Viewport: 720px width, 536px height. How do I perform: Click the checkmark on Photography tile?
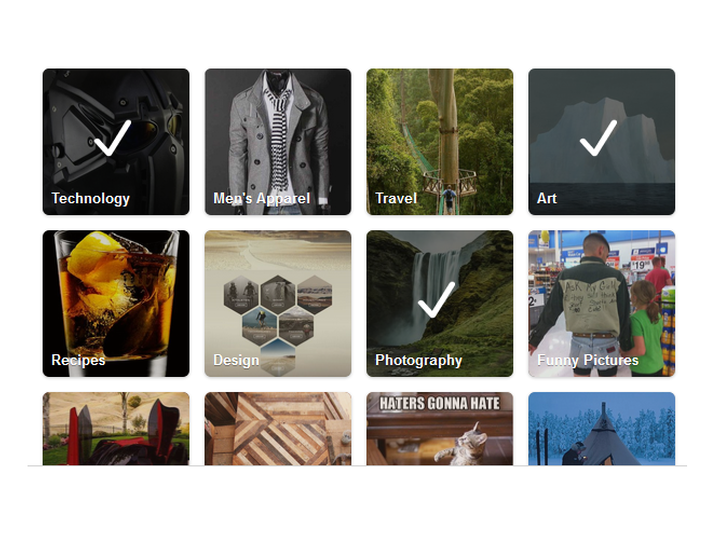tap(436, 300)
